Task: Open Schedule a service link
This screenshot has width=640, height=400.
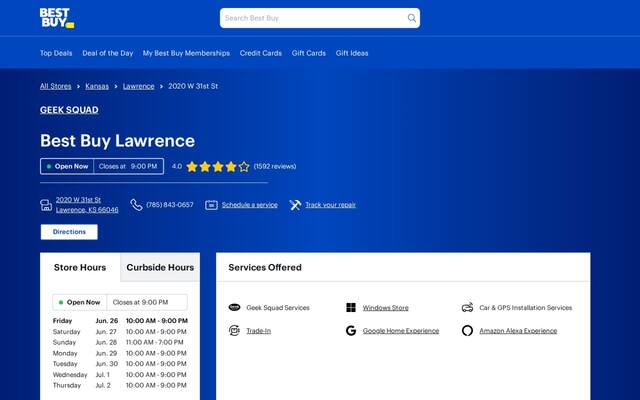Action: (250, 205)
